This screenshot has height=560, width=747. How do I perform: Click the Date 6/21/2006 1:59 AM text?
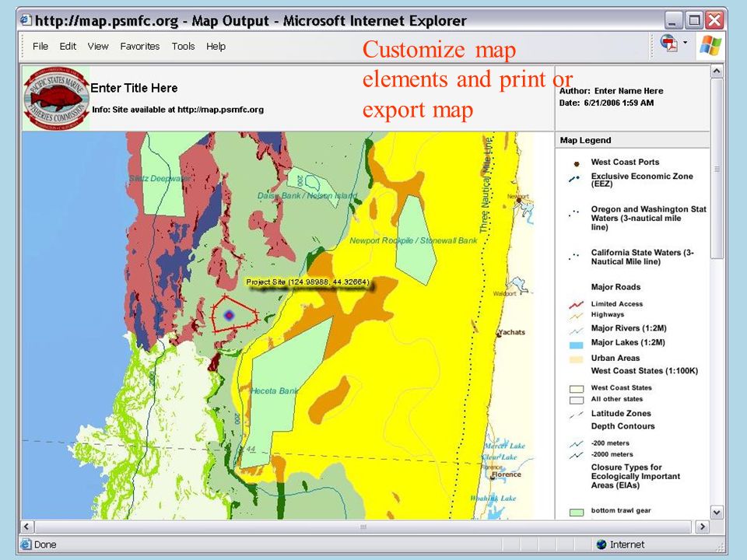pyautogui.click(x=606, y=103)
